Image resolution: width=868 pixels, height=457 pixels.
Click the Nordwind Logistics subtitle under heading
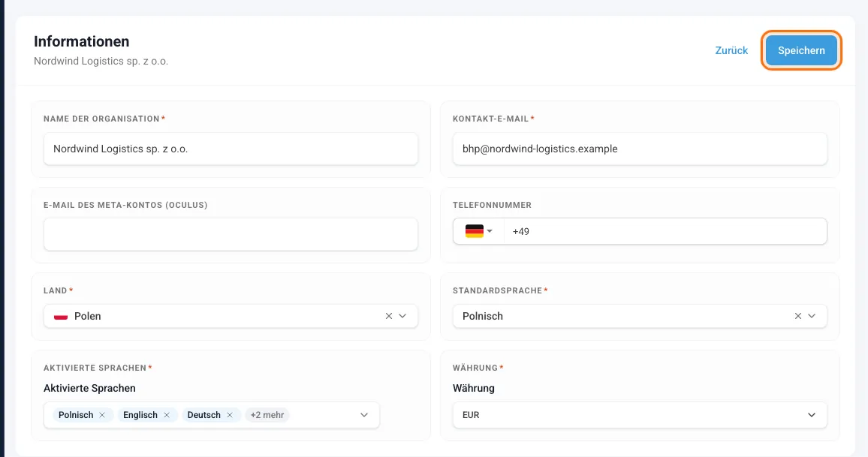[101, 61]
